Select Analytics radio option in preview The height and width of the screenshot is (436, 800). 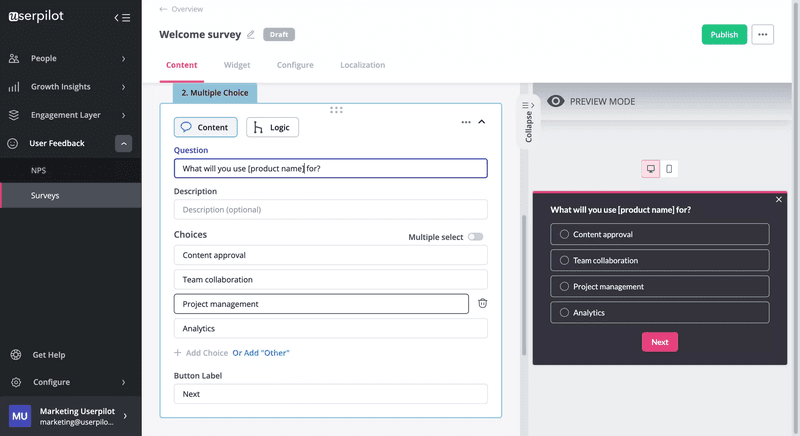[564, 313]
